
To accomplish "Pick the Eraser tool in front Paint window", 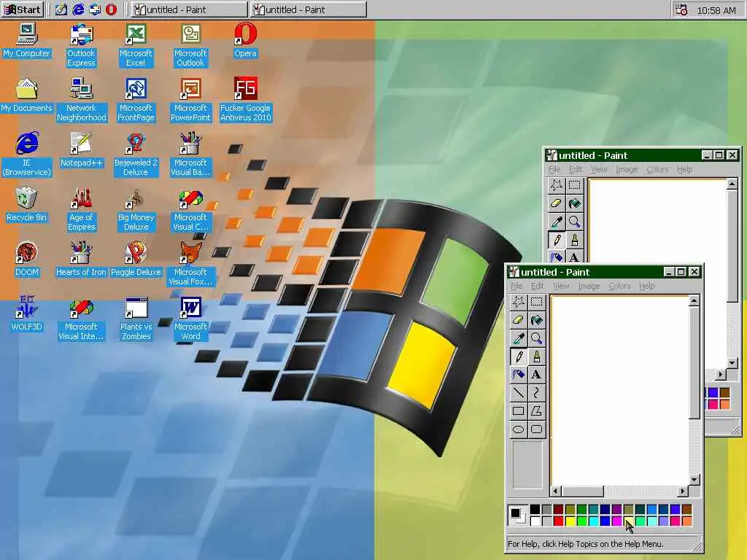I will [x=519, y=320].
